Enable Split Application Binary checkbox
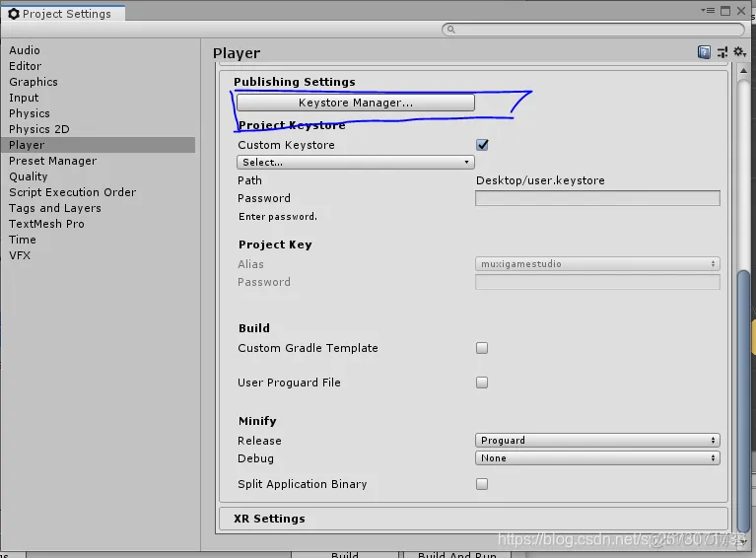Viewport: 756px width, 558px height. coord(482,484)
